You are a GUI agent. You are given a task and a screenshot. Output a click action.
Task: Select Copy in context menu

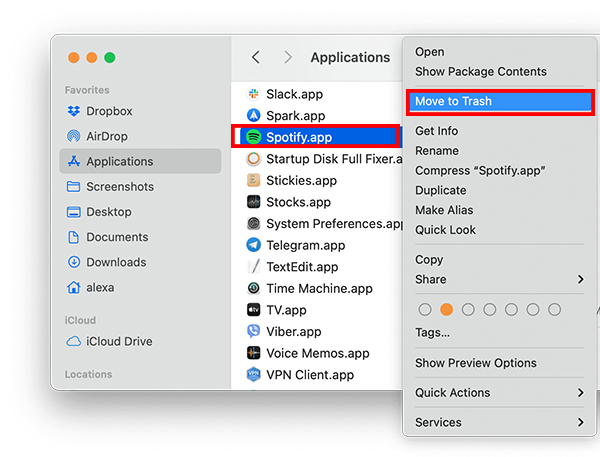429,260
